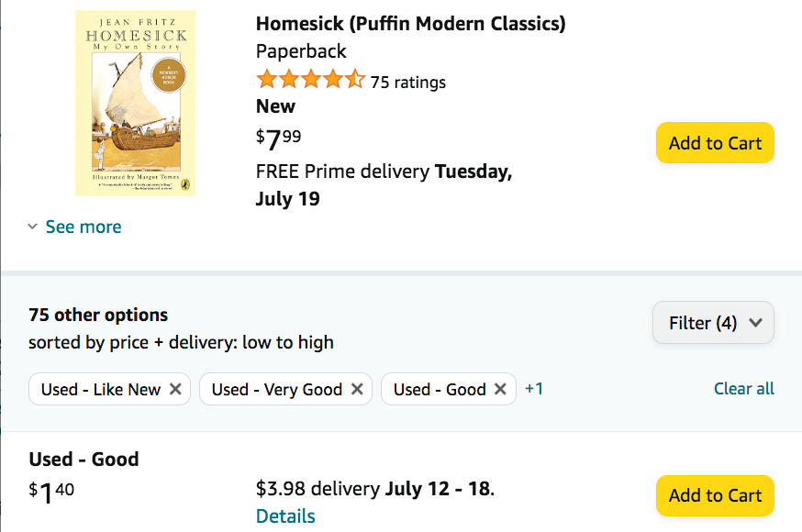Expand the See more section
Image resolution: width=802 pixels, height=532 pixels.
(84, 227)
